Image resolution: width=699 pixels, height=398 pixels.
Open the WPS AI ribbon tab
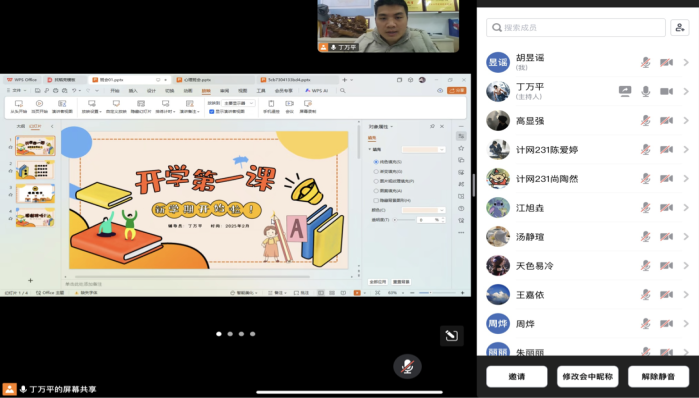316,90
